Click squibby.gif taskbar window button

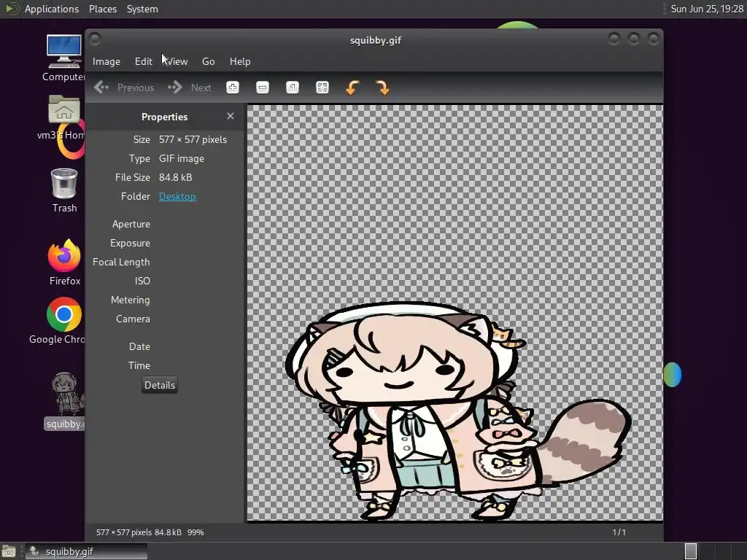tap(86, 551)
